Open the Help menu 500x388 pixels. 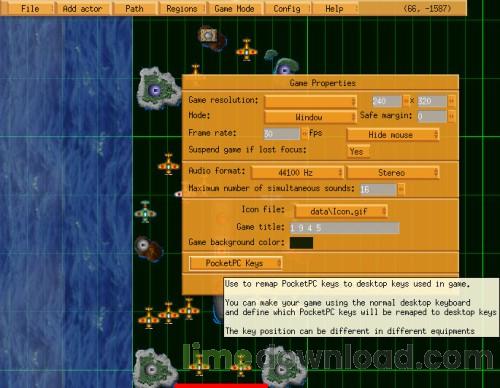pyautogui.click(x=334, y=8)
